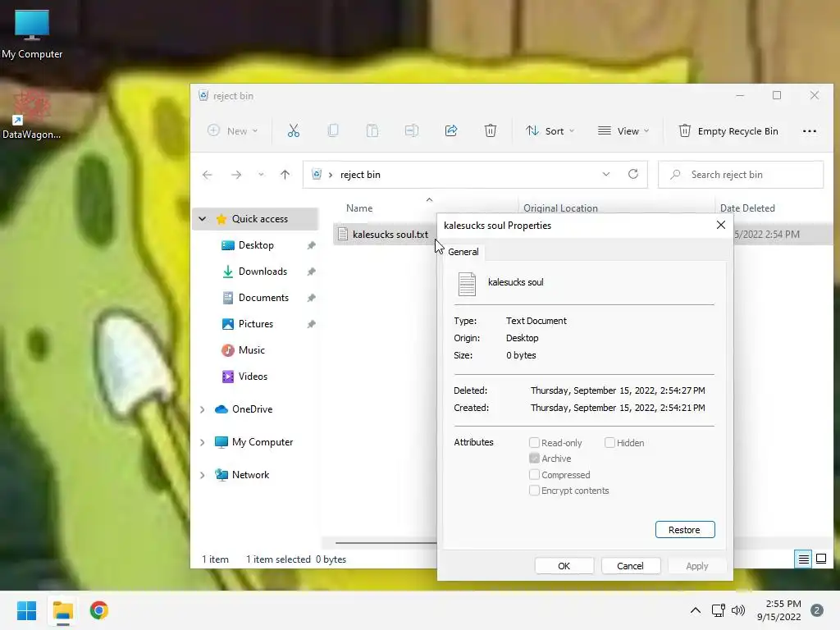Open File Explorer from taskbar

[62, 610]
